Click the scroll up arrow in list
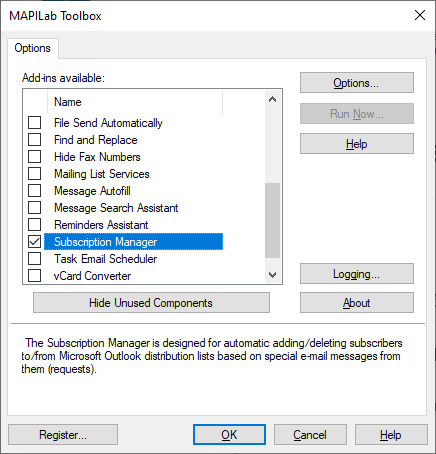 pos(272,99)
